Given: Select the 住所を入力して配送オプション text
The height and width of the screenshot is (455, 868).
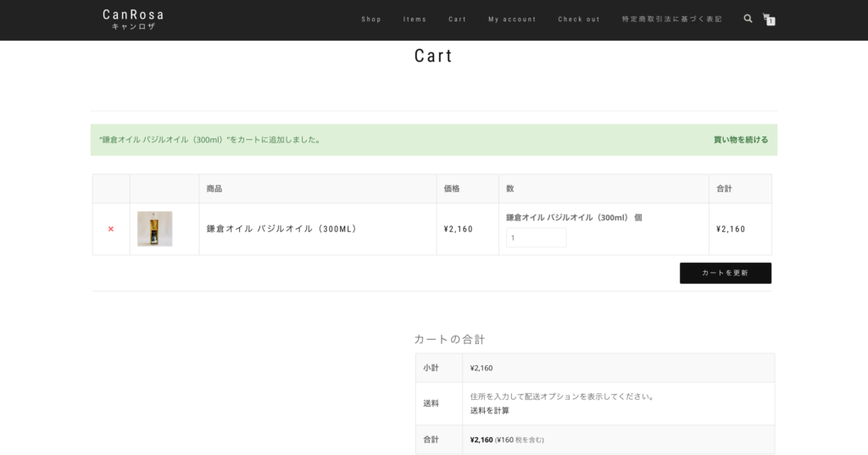Looking at the screenshot, I should (563, 397).
